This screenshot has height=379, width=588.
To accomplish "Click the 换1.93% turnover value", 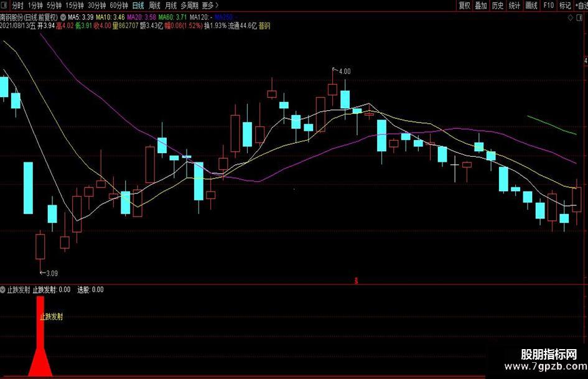I will (x=215, y=26).
